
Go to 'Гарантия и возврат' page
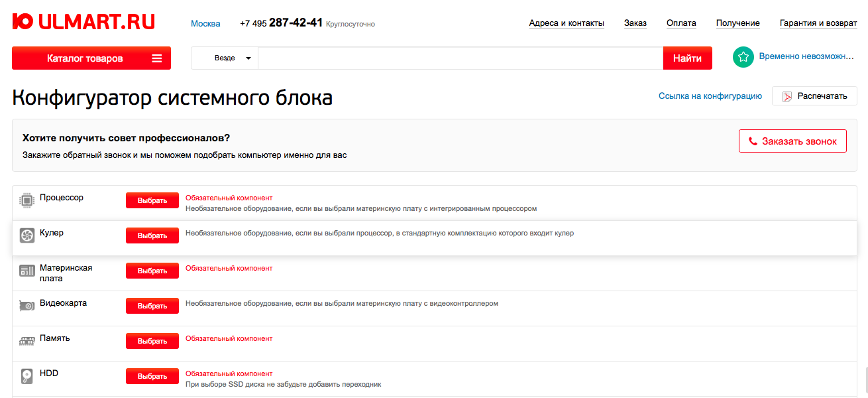(x=818, y=23)
